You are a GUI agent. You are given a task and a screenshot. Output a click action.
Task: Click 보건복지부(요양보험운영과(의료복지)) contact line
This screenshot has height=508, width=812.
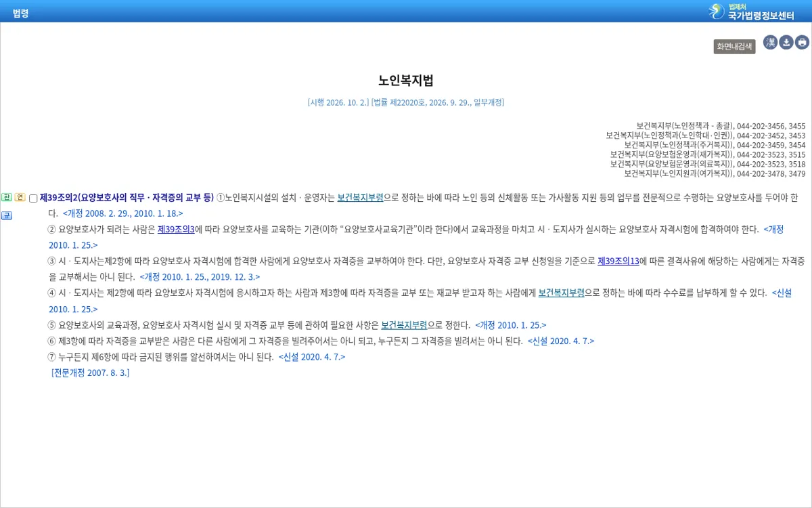click(708, 164)
